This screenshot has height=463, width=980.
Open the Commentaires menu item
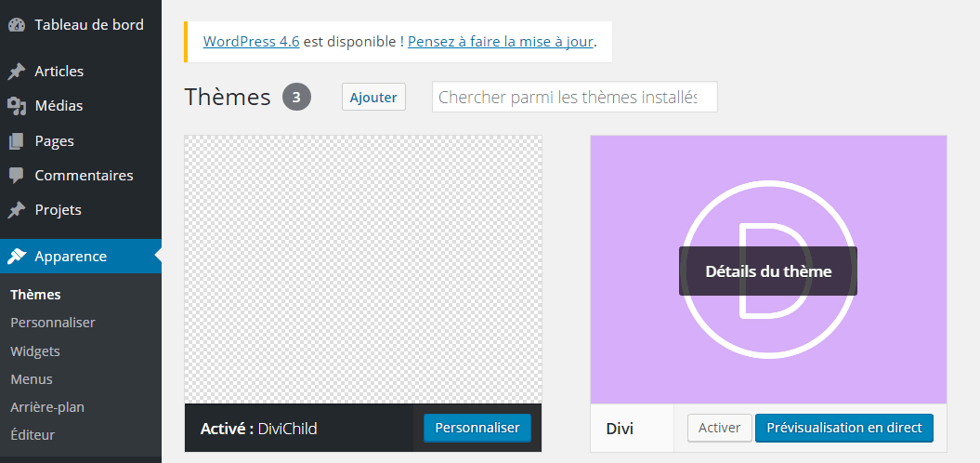click(81, 175)
